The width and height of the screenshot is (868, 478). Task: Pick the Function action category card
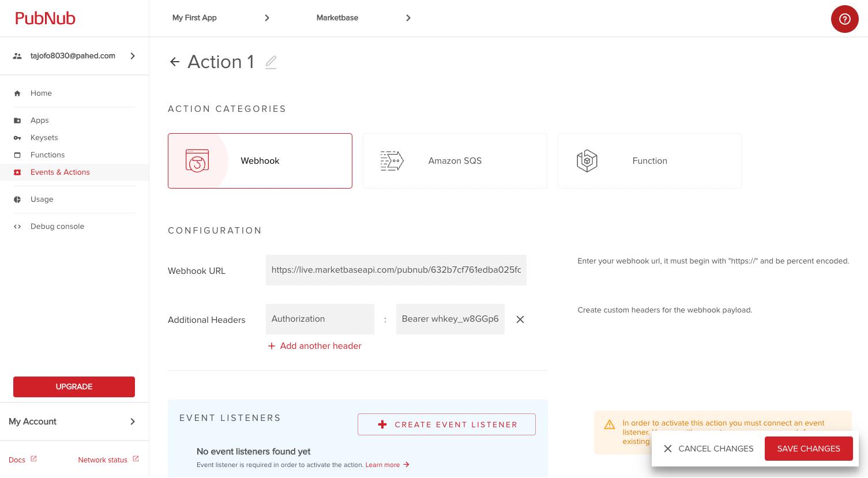point(649,161)
